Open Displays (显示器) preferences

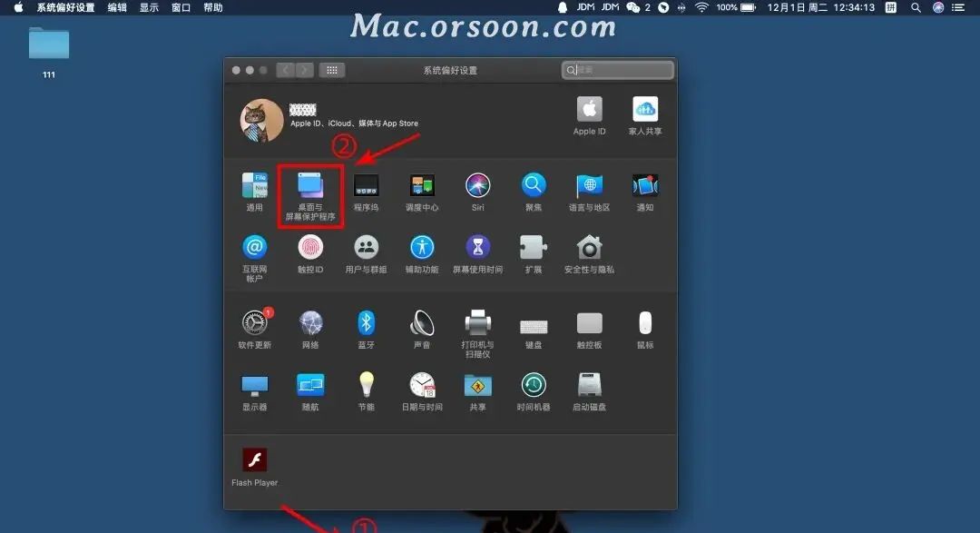point(254,385)
